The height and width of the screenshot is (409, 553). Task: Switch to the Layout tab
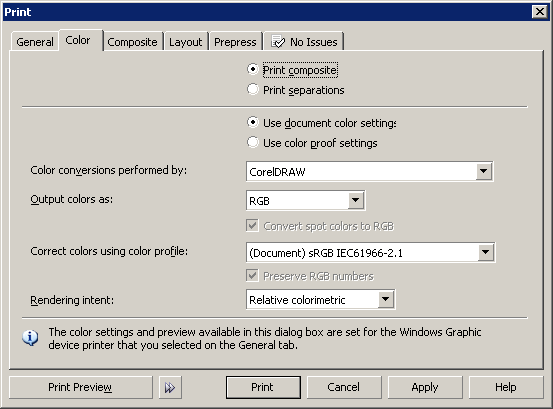click(186, 42)
